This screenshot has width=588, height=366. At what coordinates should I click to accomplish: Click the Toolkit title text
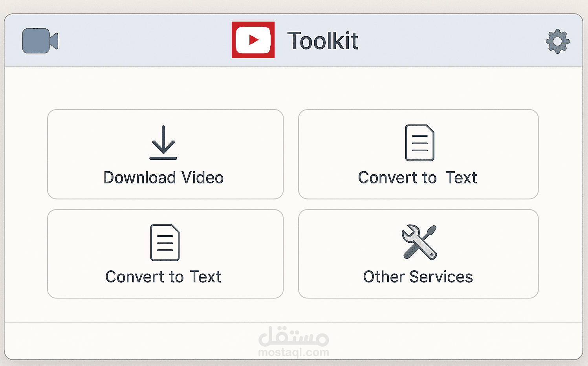323,40
